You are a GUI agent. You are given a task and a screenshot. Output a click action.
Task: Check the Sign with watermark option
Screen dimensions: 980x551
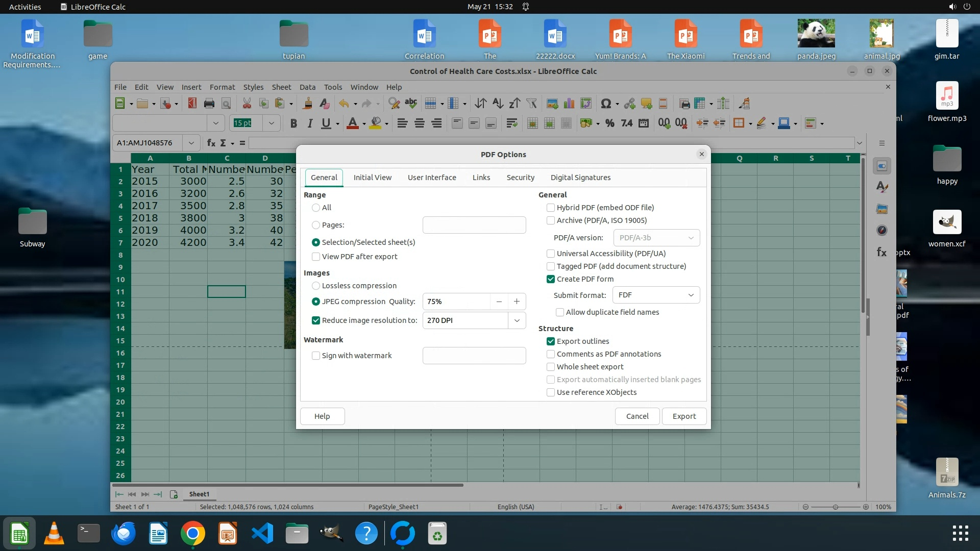coord(316,356)
